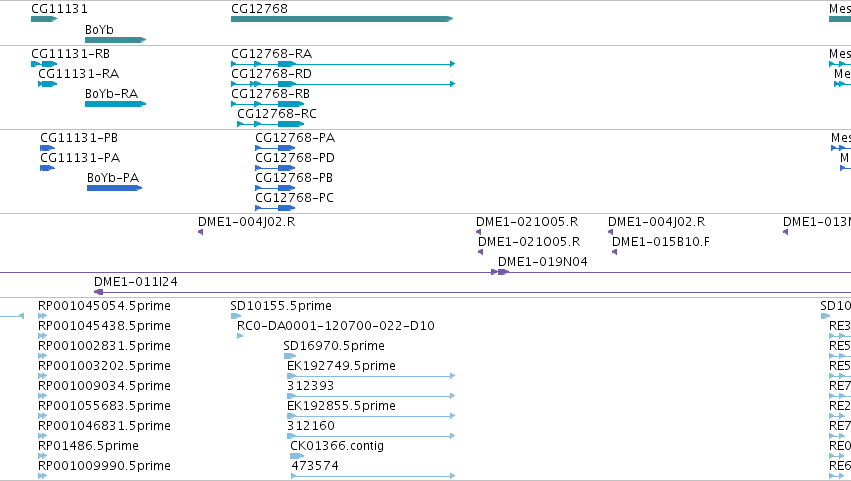Select transcript CG12768-RA
This screenshot has height=481, width=851.
(x=343, y=64)
